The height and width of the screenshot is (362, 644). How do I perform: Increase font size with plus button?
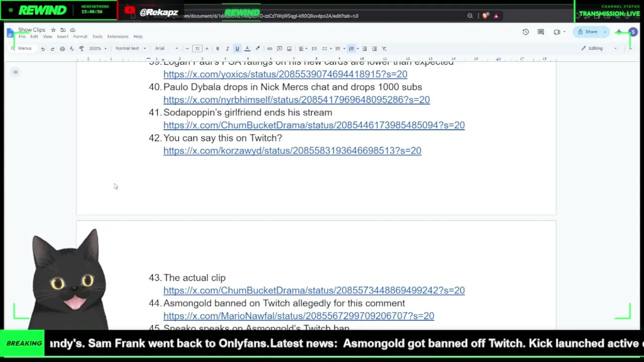[x=206, y=49]
